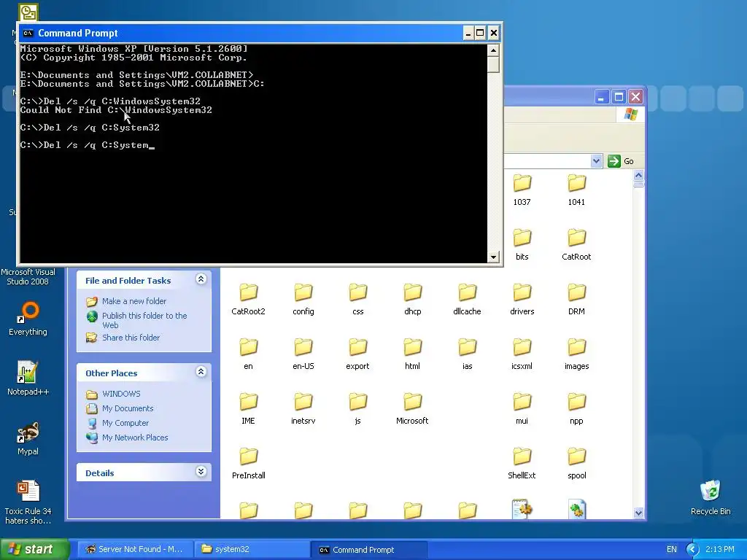Select the config folder
Screen dimensions: 747x560
pyautogui.click(x=303, y=300)
